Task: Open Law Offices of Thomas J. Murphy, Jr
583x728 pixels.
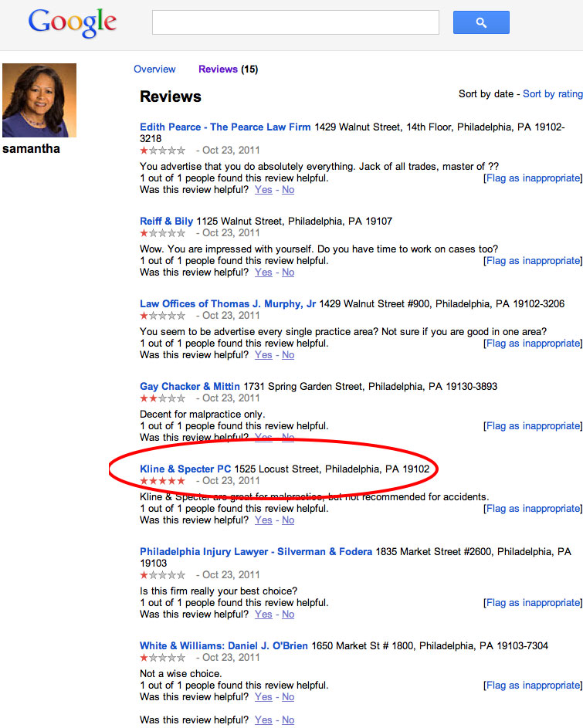Action: click(x=228, y=304)
